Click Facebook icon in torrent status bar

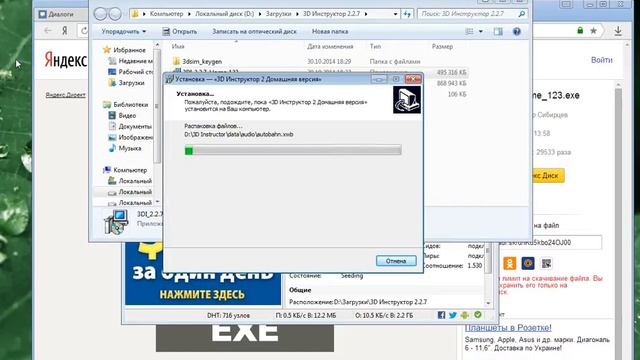(x=441, y=315)
